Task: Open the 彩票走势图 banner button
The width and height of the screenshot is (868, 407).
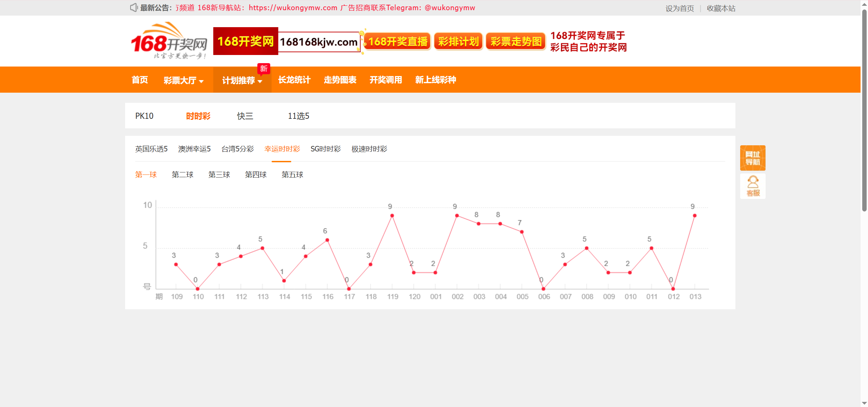Action: 516,41
